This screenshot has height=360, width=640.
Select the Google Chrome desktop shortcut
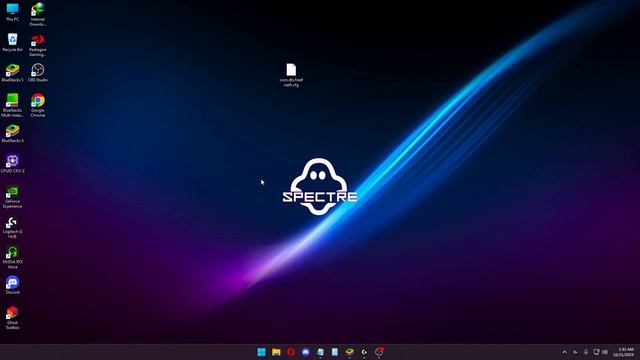tap(38, 105)
